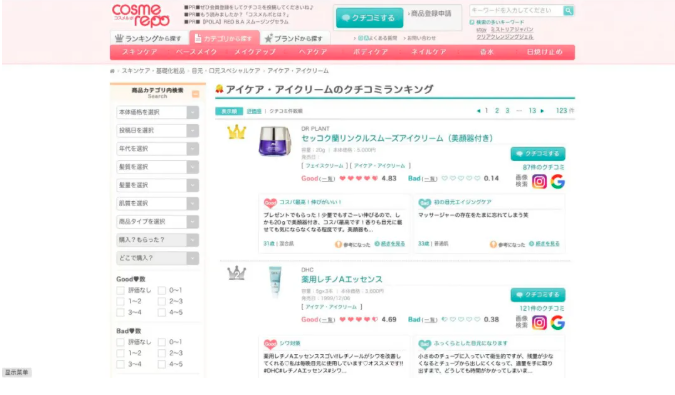The height and width of the screenshot is (395, 675).
Task: Click セッコク蘭 eye cream product thumbnail
Action: coord(275,141)
